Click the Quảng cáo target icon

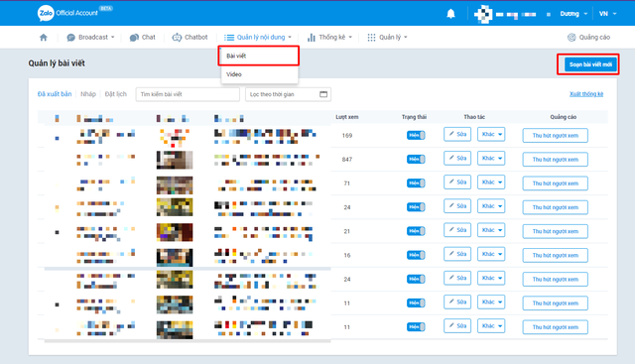tap(571, 38)
